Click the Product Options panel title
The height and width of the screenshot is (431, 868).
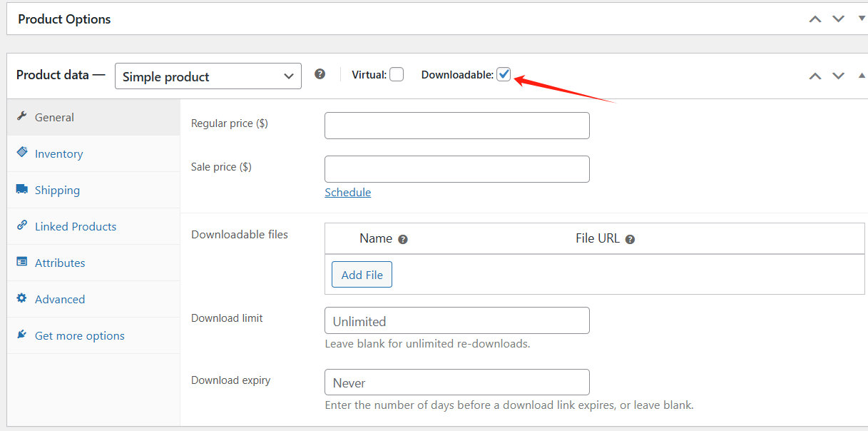pos(64,19)
